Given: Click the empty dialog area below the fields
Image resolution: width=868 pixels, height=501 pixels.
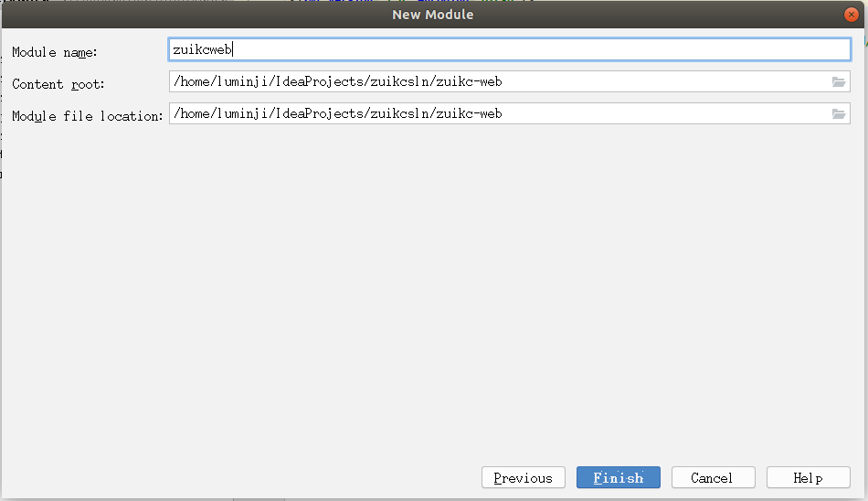Looking at the screenshot, I should pyautogui.click(x=433, y=293).
